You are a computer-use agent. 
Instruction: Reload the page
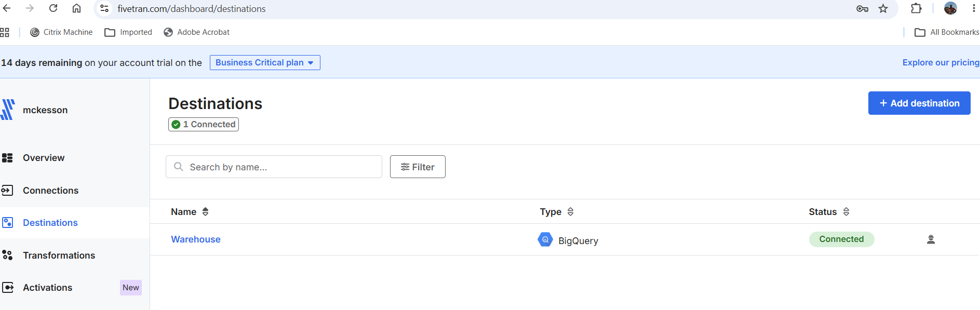click(53, 8)
